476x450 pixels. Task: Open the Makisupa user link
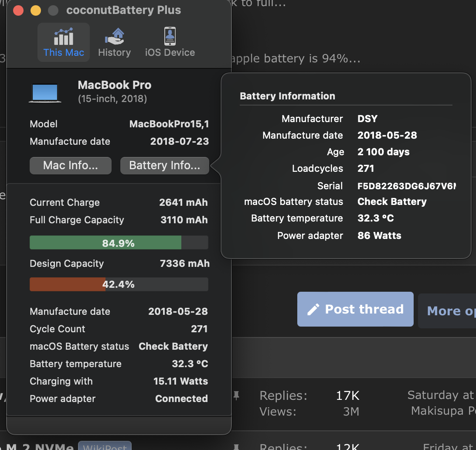coord(443,410)
